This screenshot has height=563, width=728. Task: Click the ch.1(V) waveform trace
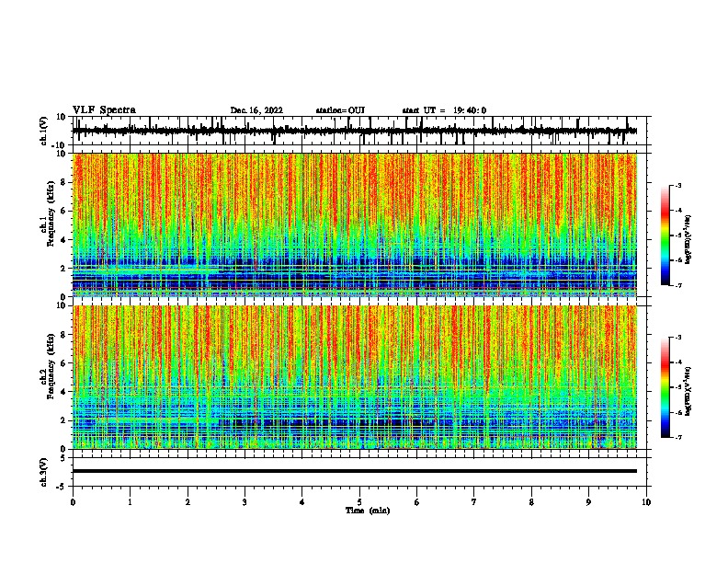(355, 131)
